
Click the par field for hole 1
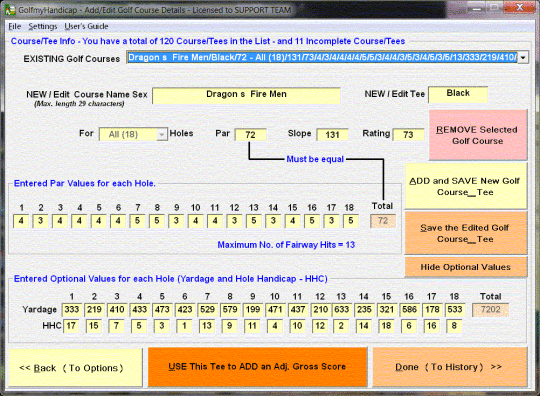[21, 221]
